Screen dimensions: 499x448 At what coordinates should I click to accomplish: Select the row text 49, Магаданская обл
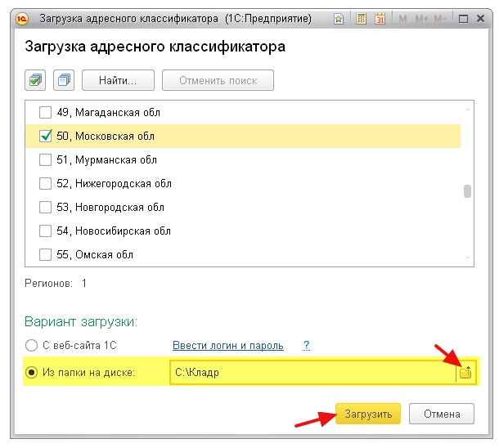[x=108, y=112]
